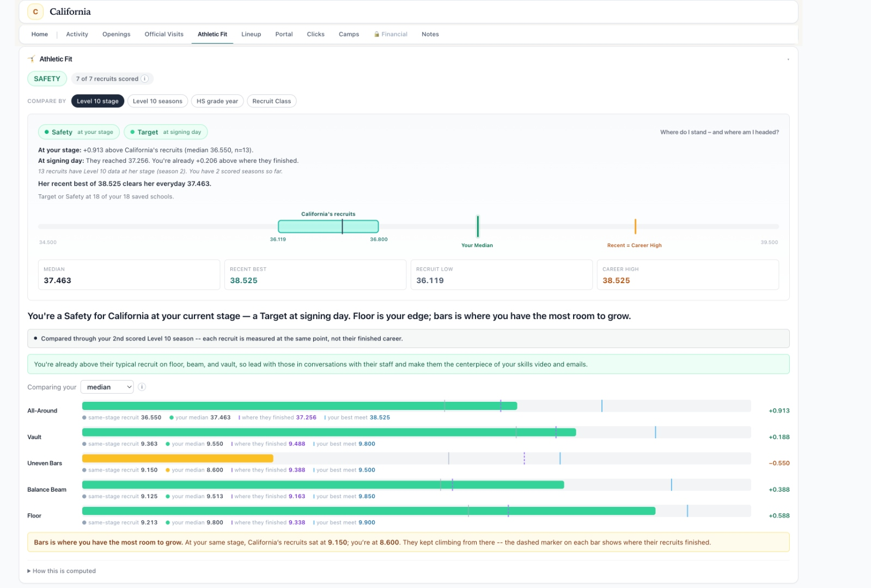Click the 36.800 upper bound label on the range track
871x588 pixels.
point(379,240)
